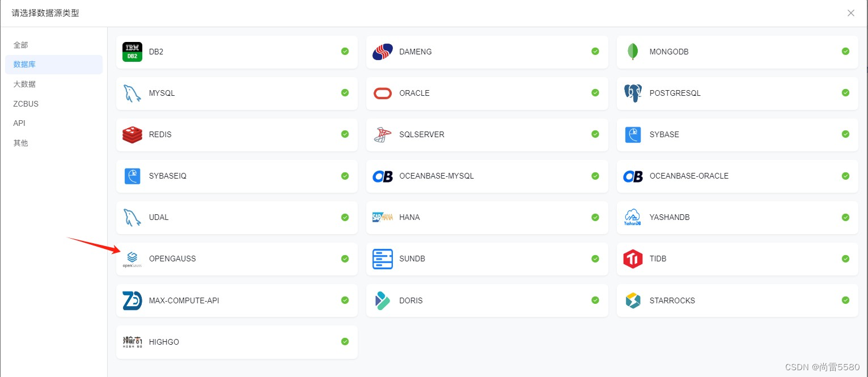Click the YashanDB cloud icon
This screenshot has height=377, width=868.
(633, 217)
